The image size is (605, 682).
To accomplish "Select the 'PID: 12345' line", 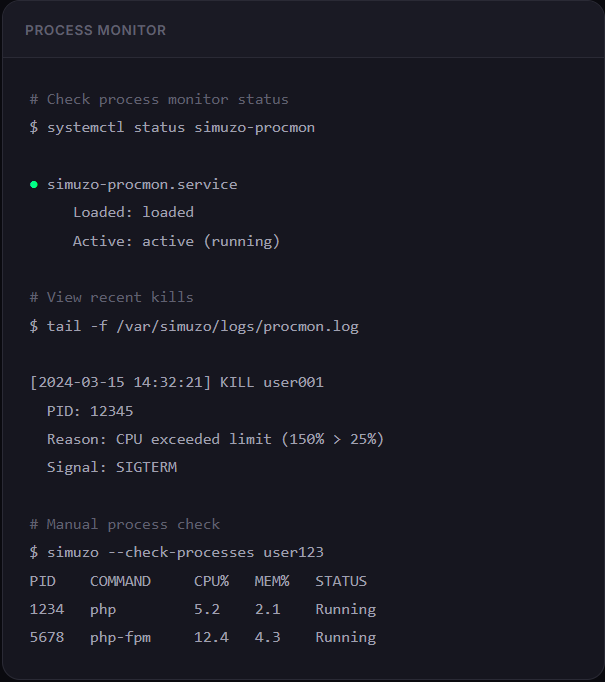I will [90, 411].
